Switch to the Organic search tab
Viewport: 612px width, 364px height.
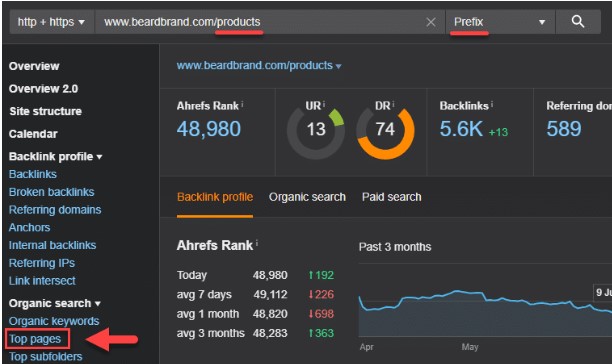click(307, 197)
